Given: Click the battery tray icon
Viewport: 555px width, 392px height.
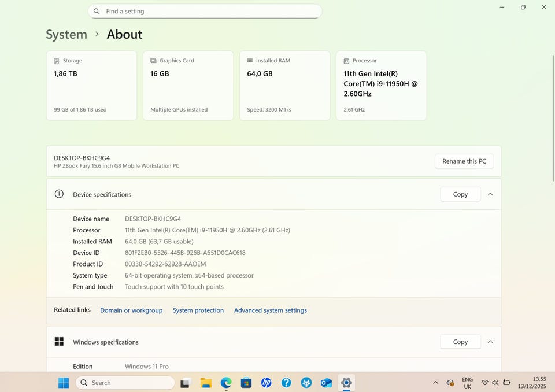Looking at the screenshot, I should tap(506, 383).
